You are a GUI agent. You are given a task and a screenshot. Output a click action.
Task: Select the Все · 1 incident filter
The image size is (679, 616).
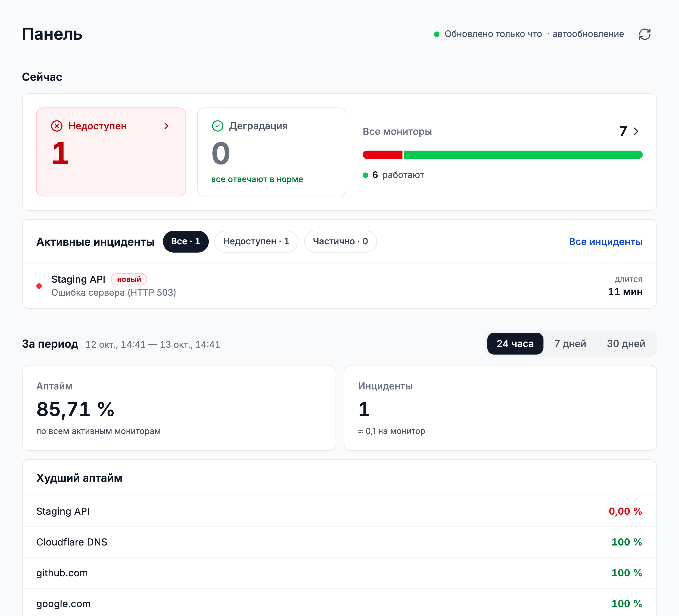click(x=185, y=241)
